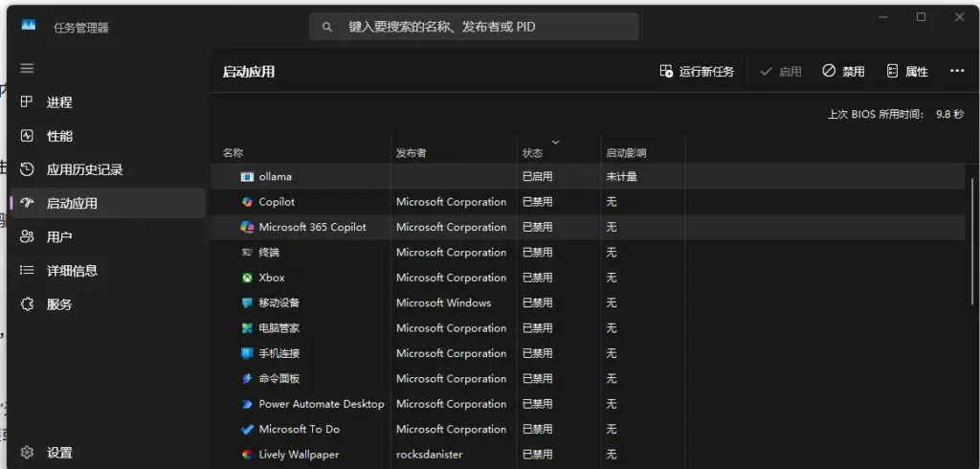Select the 电脑管家 app icon

click(248, 328)
